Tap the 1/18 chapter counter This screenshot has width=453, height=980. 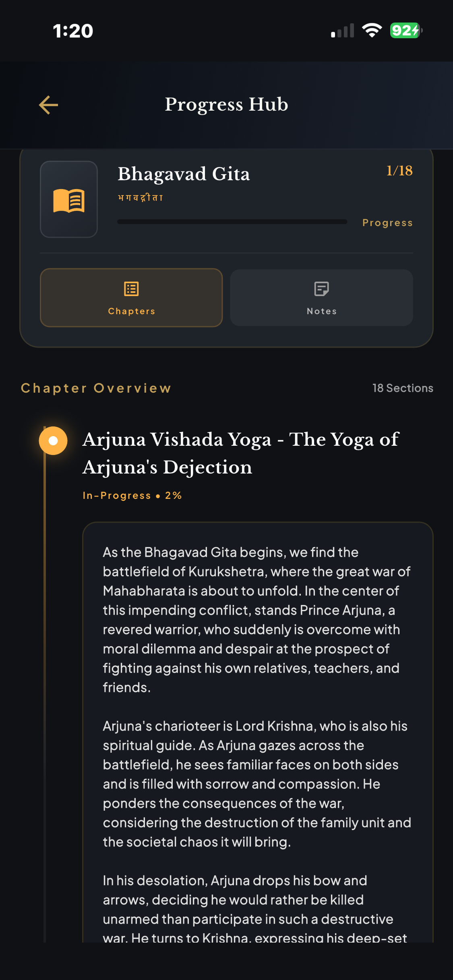click(x=399, y=171)
